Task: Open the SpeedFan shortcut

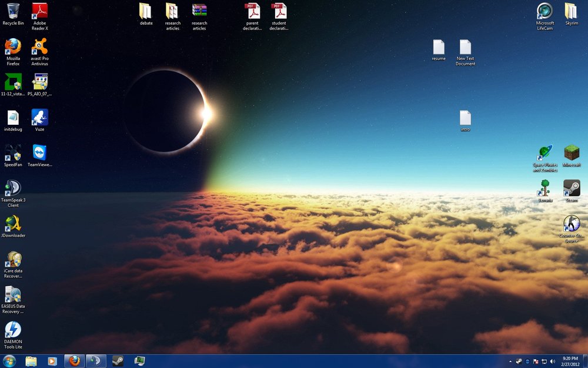Action: point(13,156)
